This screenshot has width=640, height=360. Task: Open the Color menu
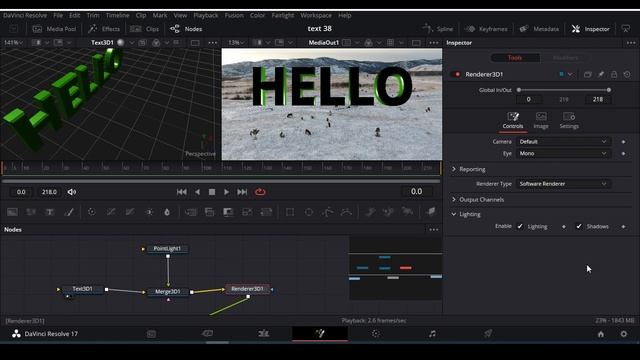click(x=257, y=16)
